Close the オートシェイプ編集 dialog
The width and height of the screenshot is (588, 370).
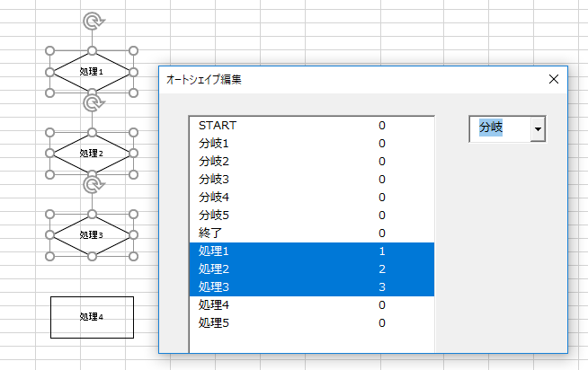click(554, 79)
